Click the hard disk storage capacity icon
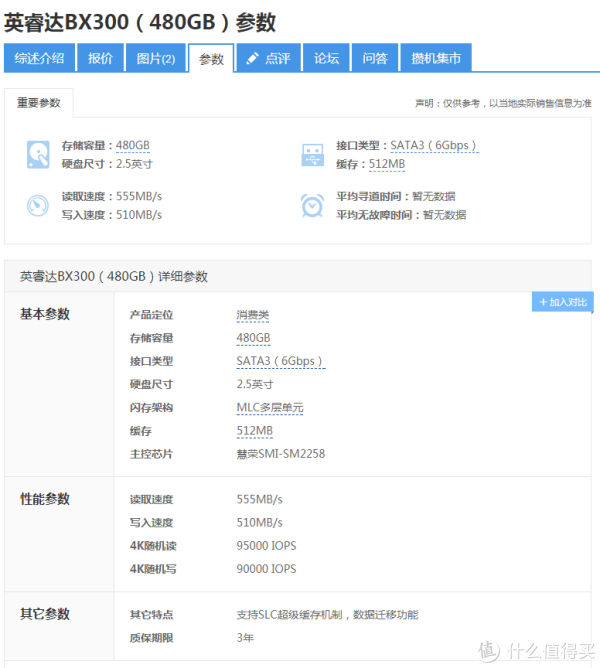The image size is (600, 668). [x=38, y=155]
